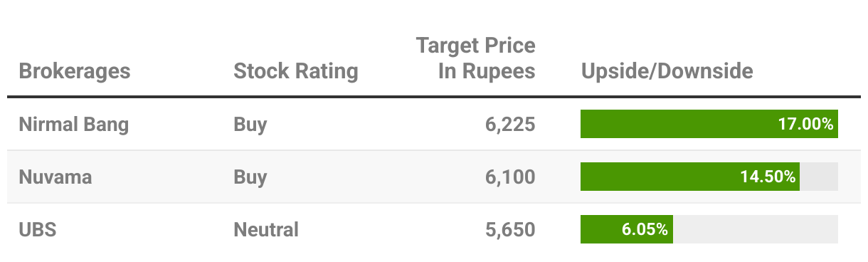Click UBS's Neutral rating
Image resolution: width=868 pixels, height=262 pixels.
266,229
